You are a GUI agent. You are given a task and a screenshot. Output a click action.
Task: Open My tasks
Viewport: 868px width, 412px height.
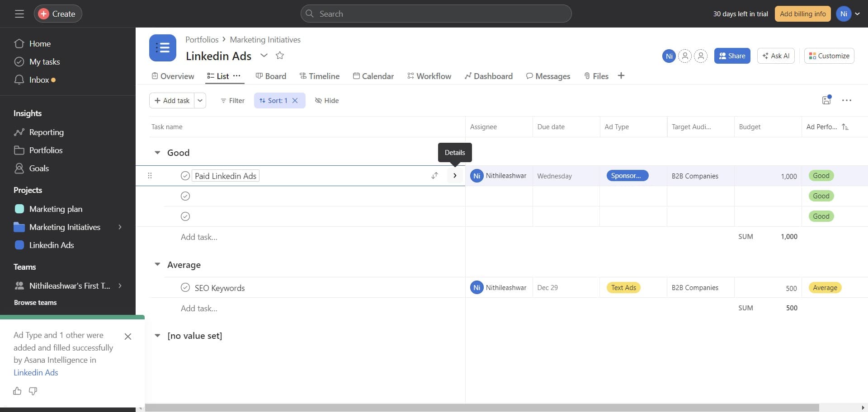tap(44, 61)
